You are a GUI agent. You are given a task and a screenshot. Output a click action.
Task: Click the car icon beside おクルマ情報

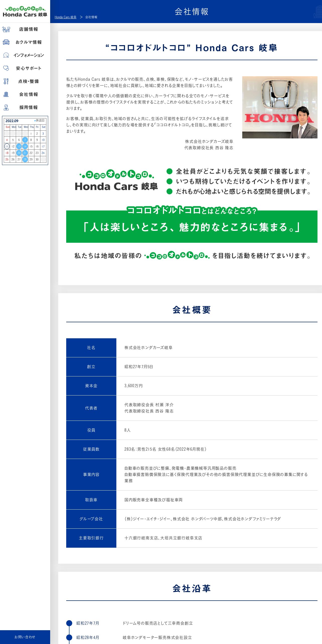coord(6,42)
